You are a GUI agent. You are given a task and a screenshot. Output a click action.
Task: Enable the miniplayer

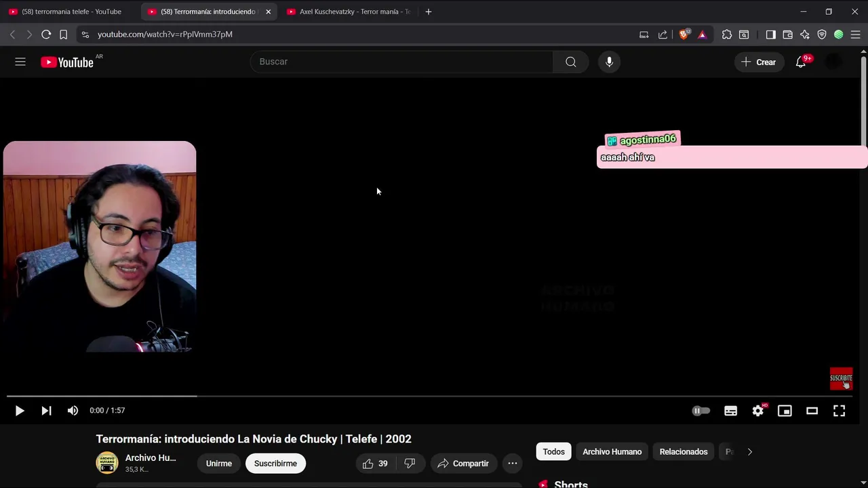785,411
